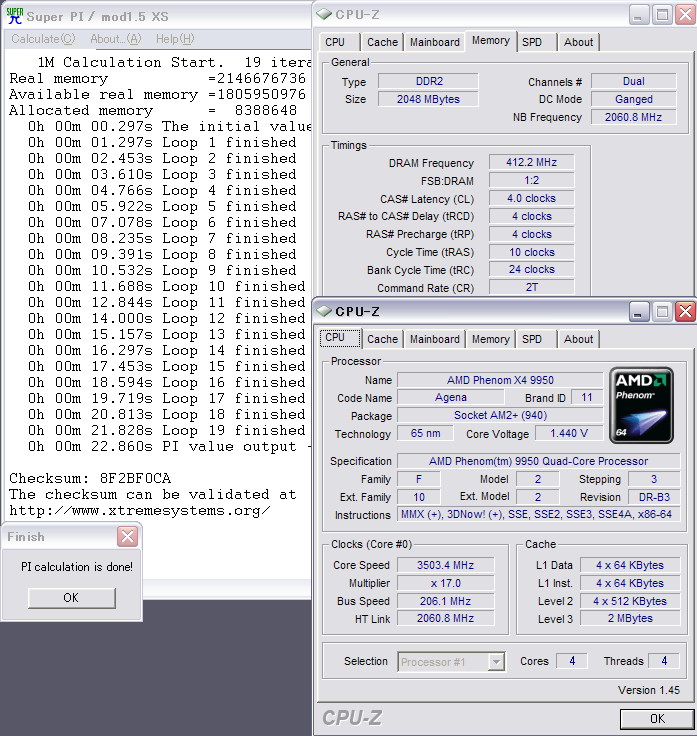697x736 pixels.
Task: Close the Finish dialog with the X button
Action: tap(127, 537)
